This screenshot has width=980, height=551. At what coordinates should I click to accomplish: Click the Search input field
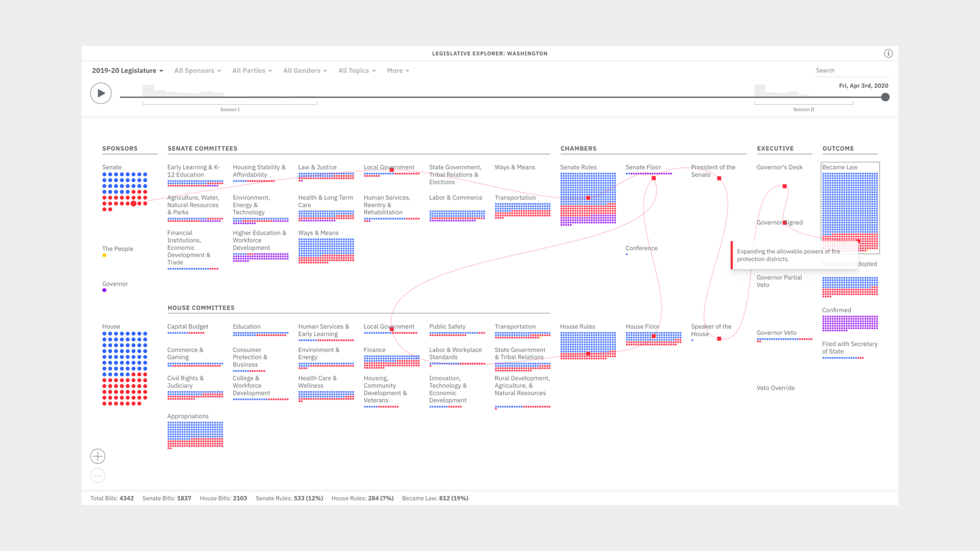pos(850,70)
